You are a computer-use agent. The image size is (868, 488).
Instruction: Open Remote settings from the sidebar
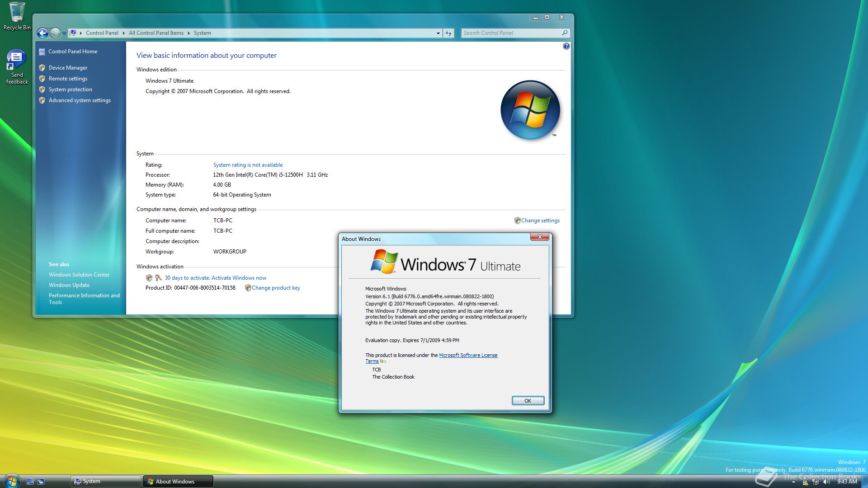pyautogui.click(x=68, y=79)
